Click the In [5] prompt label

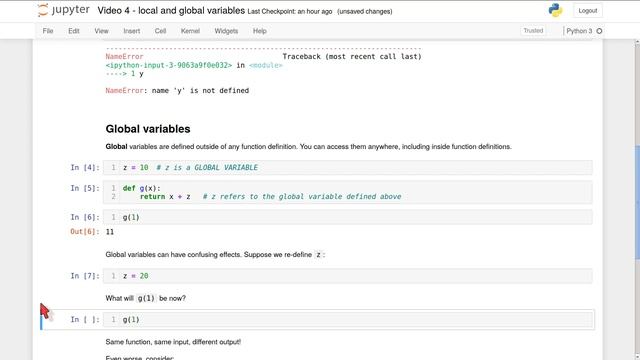tap(85, 188)
